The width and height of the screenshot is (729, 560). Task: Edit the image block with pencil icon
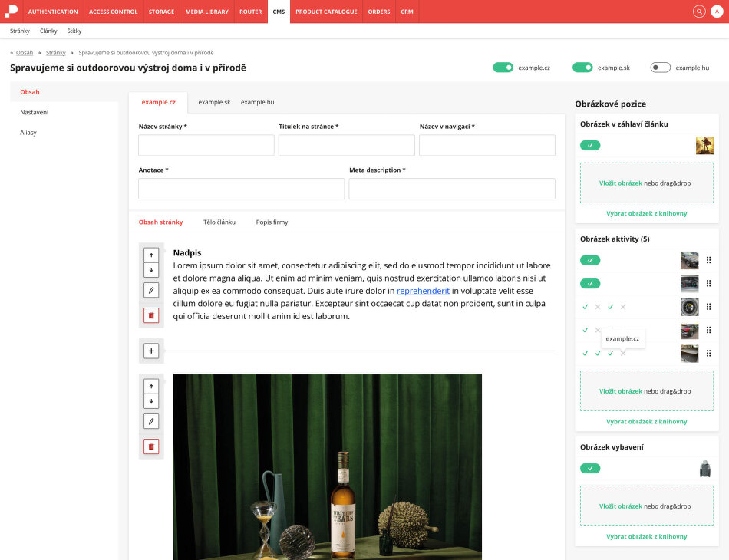(x=151, y=421)
